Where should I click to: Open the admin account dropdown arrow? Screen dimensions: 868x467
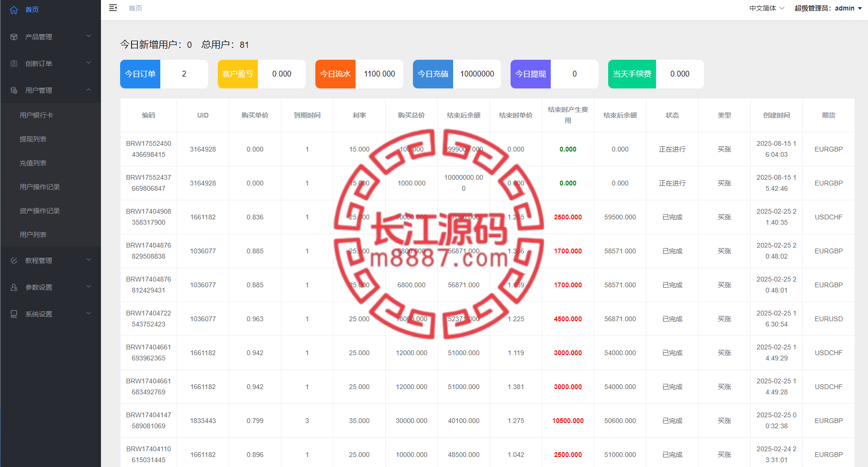click(860, 9)
